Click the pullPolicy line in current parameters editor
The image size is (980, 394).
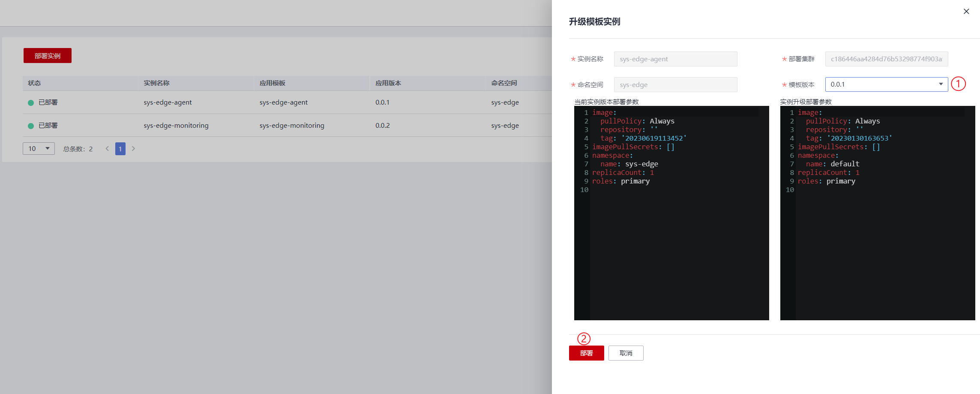pyautogui.click(x=637, y=121)
